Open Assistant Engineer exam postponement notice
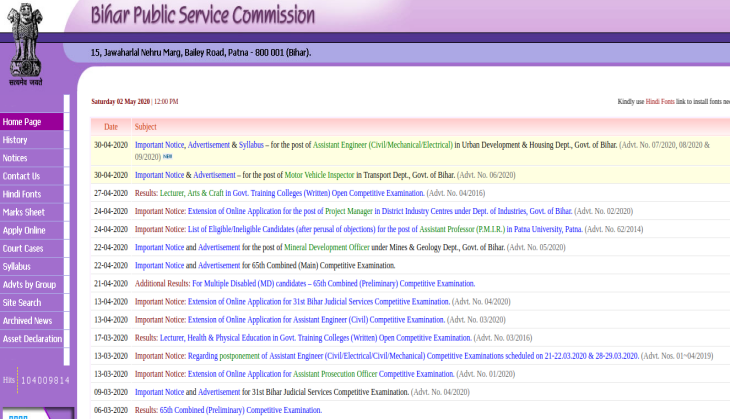 [x=413, y=356]
